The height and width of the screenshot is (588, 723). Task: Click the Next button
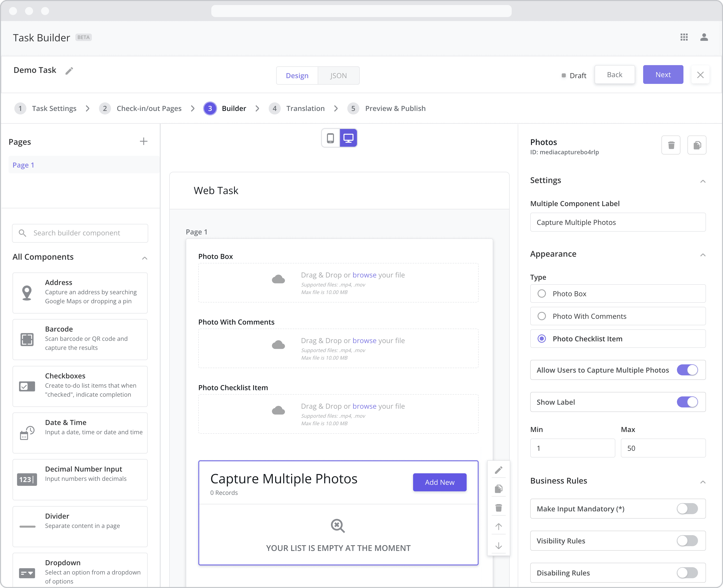[x=663, y=75]
